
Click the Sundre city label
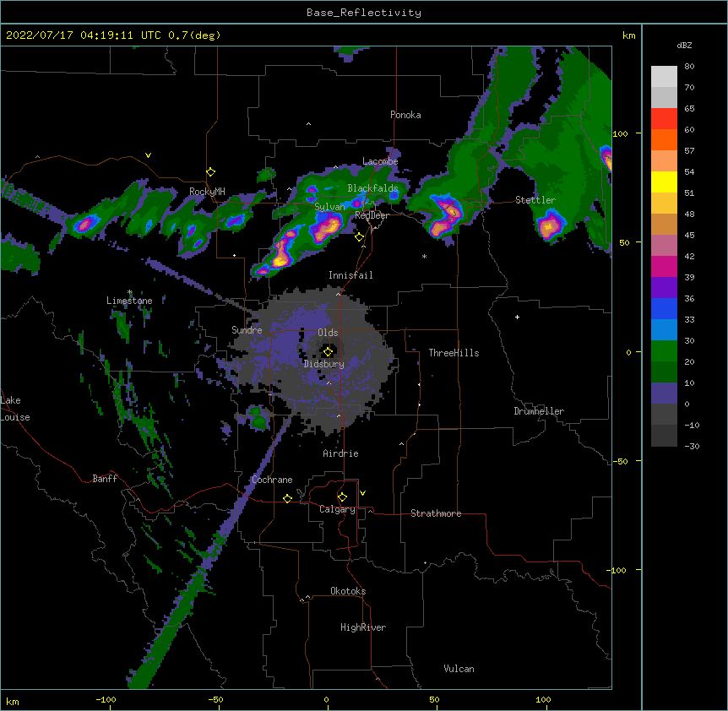click(247, 330)
